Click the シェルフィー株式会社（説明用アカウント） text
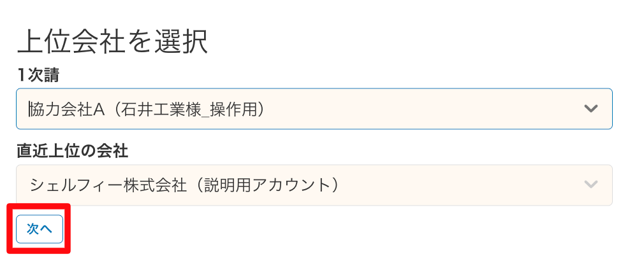The image size is (644, 261). tap(184, 185)
